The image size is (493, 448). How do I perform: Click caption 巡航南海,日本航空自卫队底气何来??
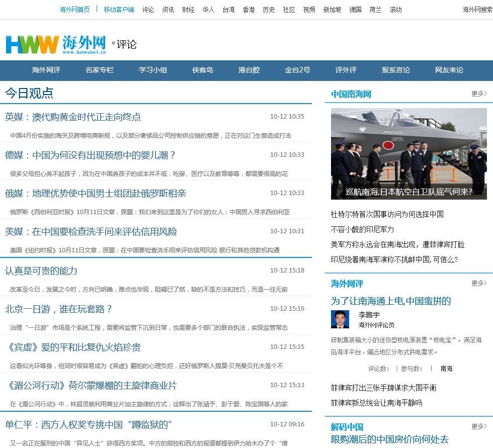click(408, 192)
